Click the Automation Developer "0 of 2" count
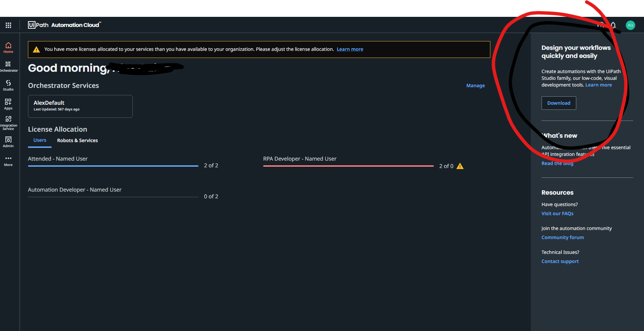This screenshot has width=644, height=331. tap(211, 197)
